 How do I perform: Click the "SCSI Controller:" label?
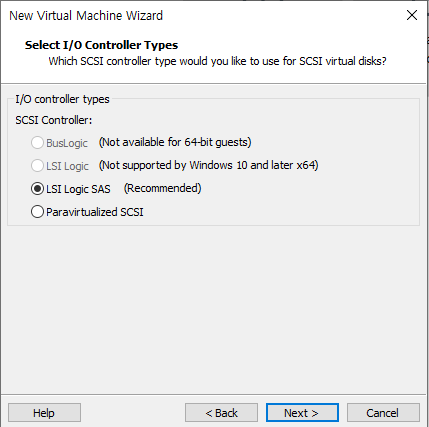tap(54, 120)
